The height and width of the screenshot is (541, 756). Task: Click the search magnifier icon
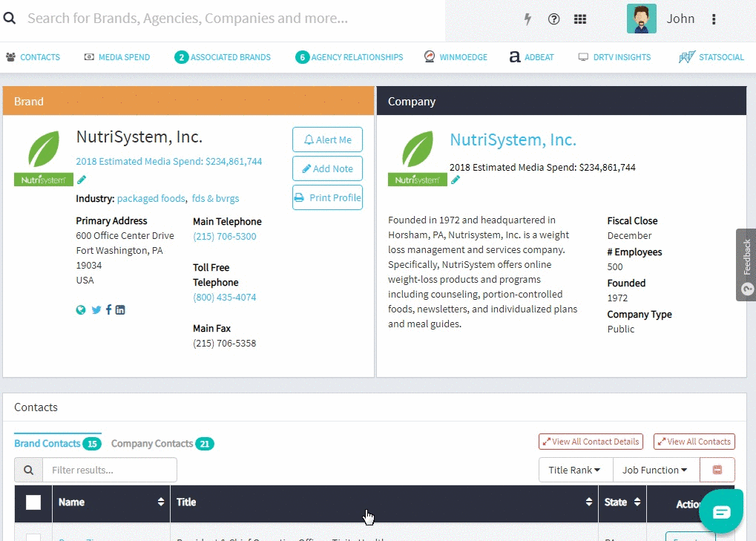click(x=9, y=19)
